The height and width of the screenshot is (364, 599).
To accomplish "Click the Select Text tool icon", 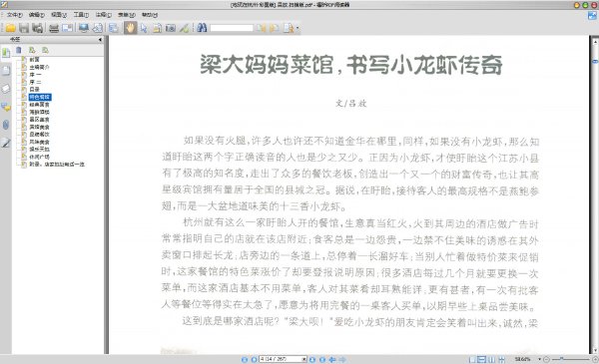I will [157, 28].
